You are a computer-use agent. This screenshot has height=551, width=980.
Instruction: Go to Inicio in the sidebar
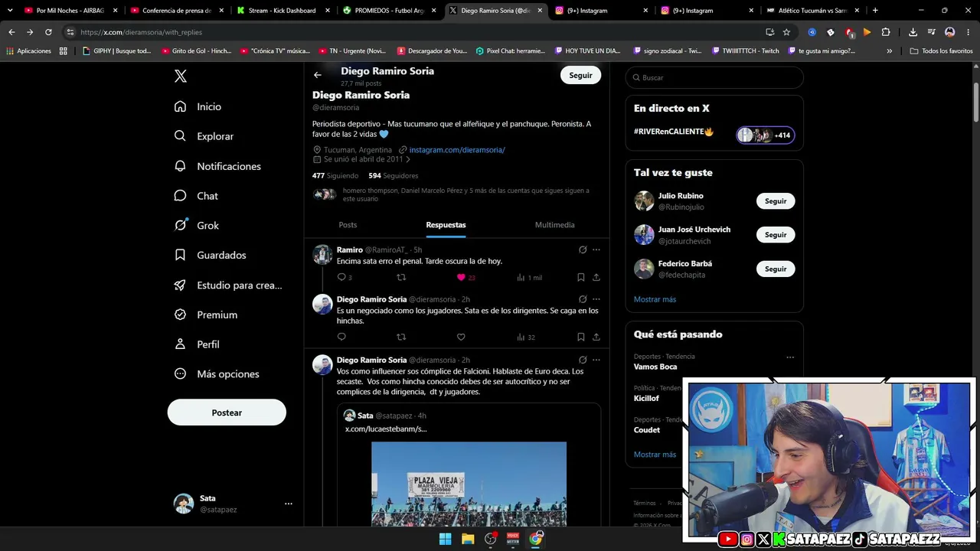click(x=198, y=106)
